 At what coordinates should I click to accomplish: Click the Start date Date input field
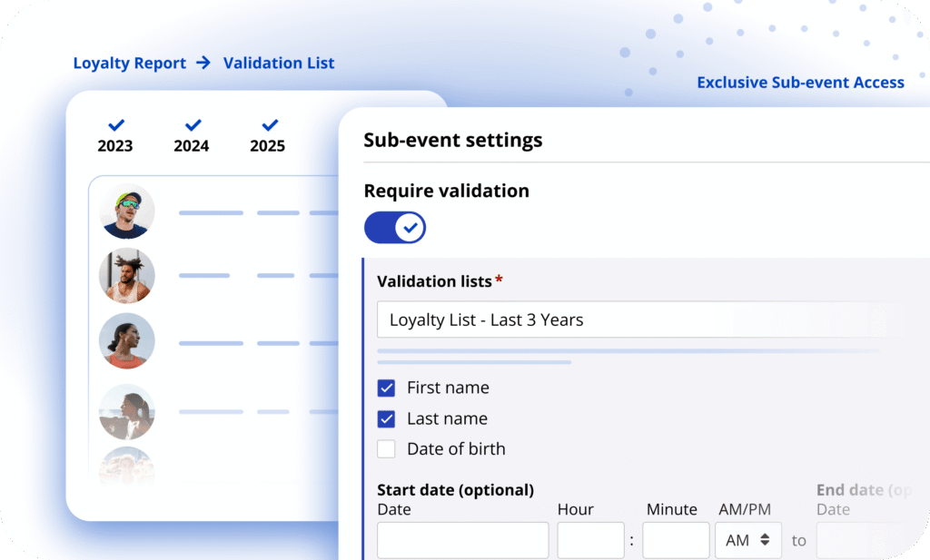coord(462,540)
